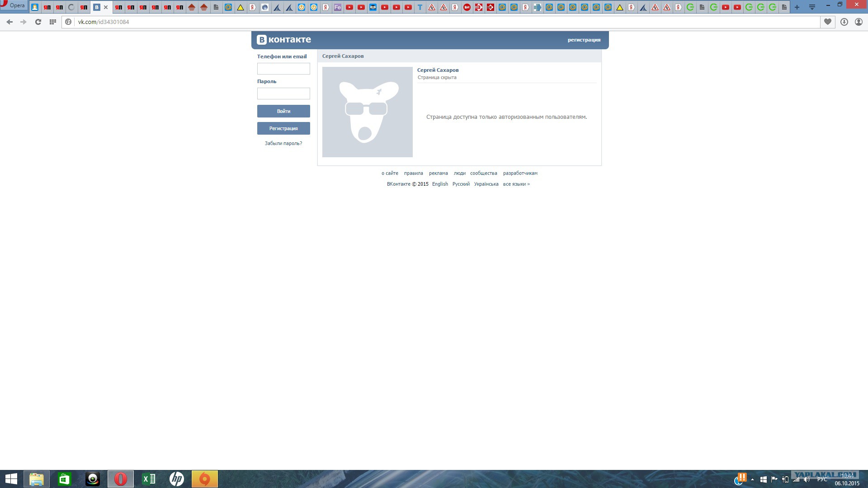Show all languages via все языки »
Screen dimensions: 868x488
[516, 184]
